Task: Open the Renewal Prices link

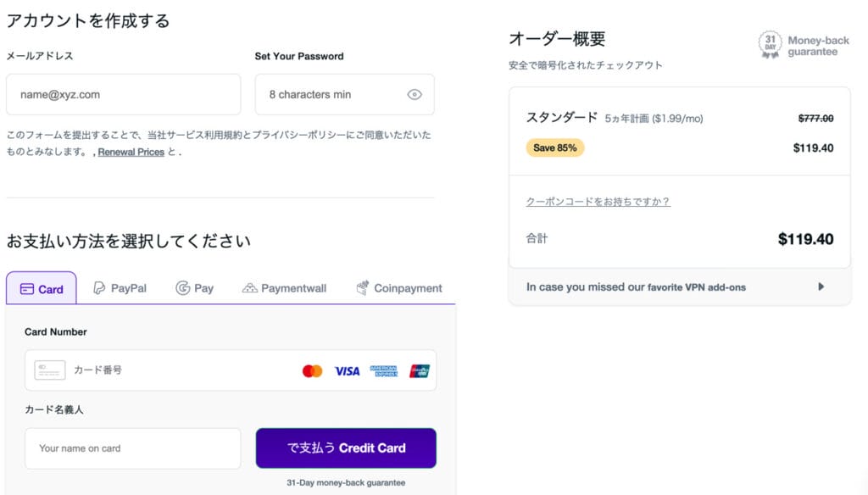Action: pos(131,153)
